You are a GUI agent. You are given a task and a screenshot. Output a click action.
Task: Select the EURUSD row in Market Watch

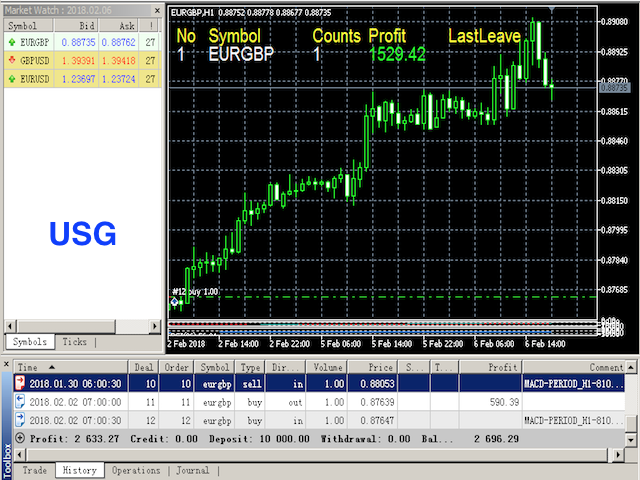point(82,78)
